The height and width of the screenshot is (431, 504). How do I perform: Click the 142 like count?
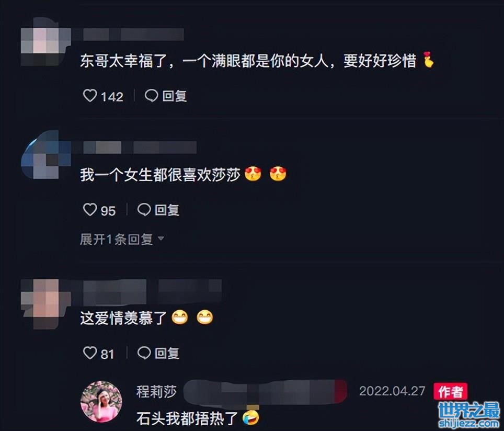coord(112,96)
